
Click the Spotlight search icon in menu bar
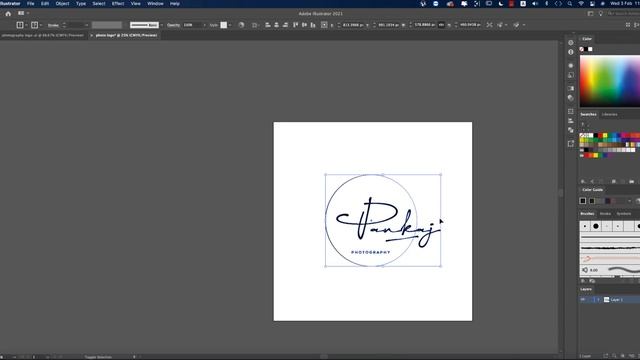[570, 4]
